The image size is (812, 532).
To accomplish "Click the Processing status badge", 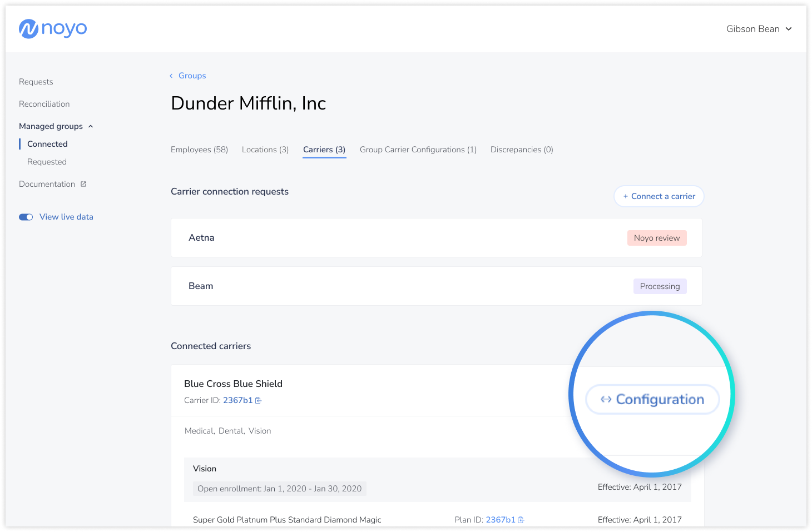I will pyautogui.click(x=660, y=286).
